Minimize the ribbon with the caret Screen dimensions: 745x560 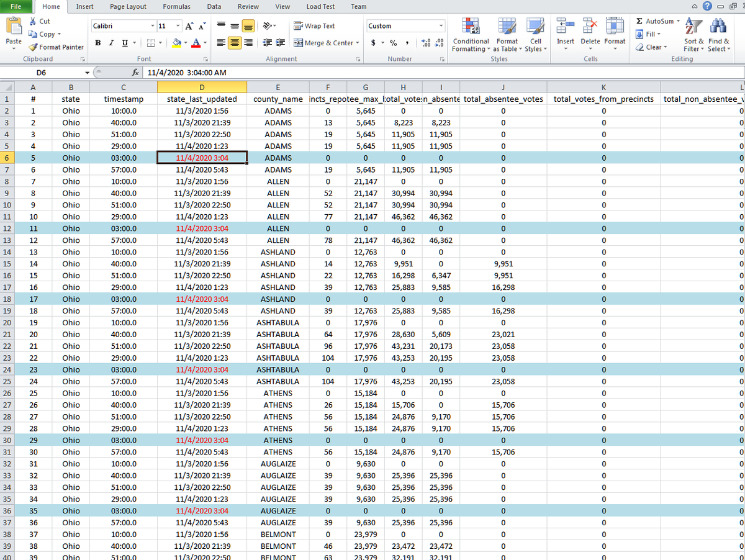pos(693,6)
